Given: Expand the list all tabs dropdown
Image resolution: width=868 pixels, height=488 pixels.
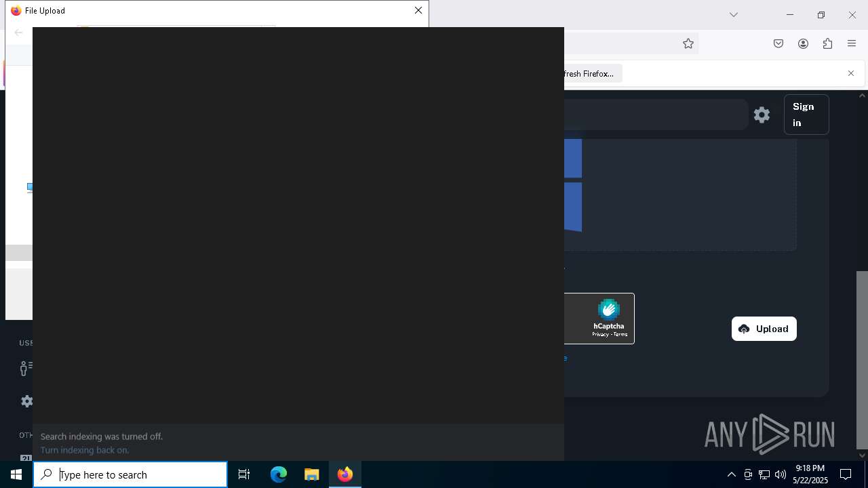Looking at the screenshot, I should (734, 14).
